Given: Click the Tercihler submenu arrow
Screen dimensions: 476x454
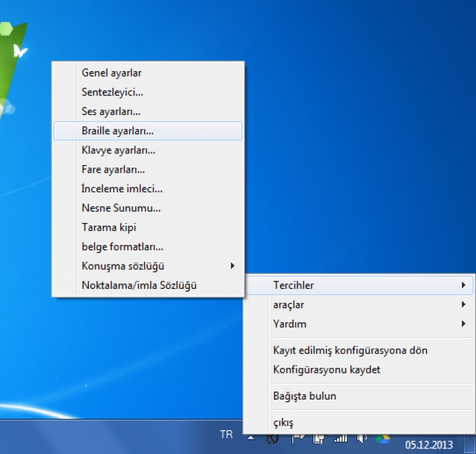Looking at the screenshot, I should click(x=463, y=285).
